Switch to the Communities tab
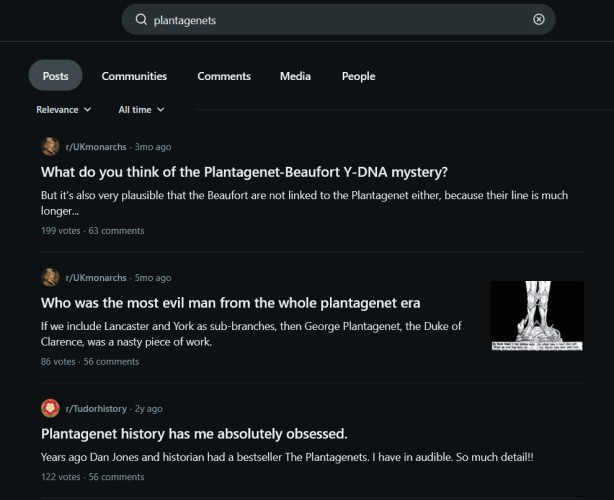 tap(134, 76)
